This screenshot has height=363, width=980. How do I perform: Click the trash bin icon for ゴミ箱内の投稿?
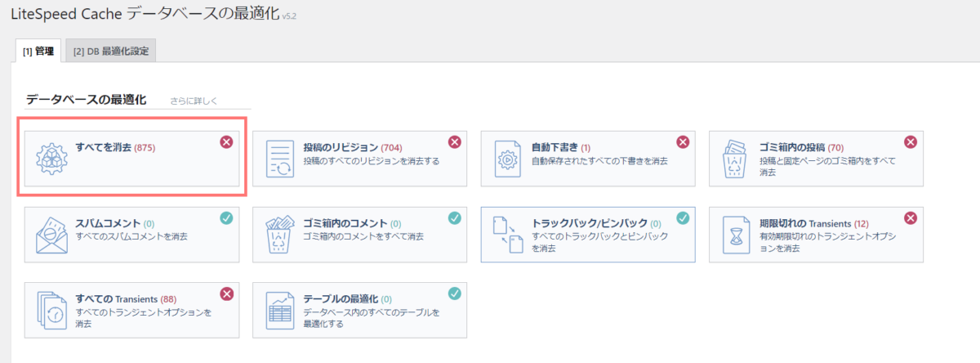click(737, 159)
